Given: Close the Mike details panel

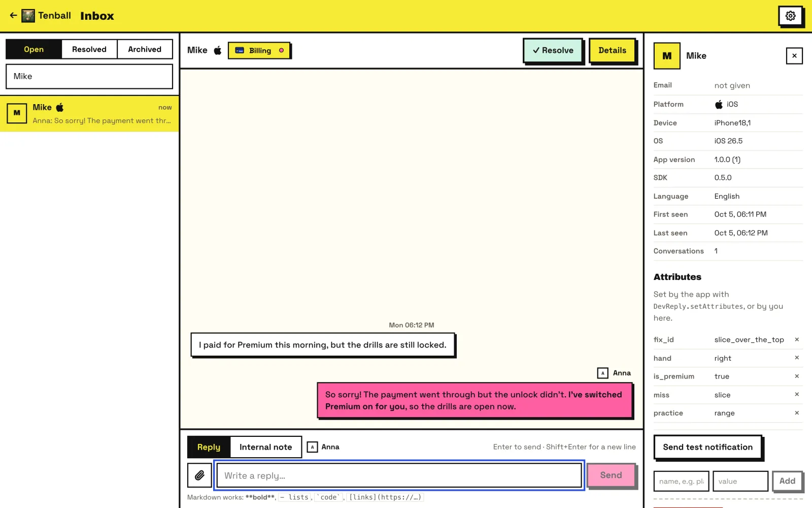Looking at the screenshot, I should (794, 56).
